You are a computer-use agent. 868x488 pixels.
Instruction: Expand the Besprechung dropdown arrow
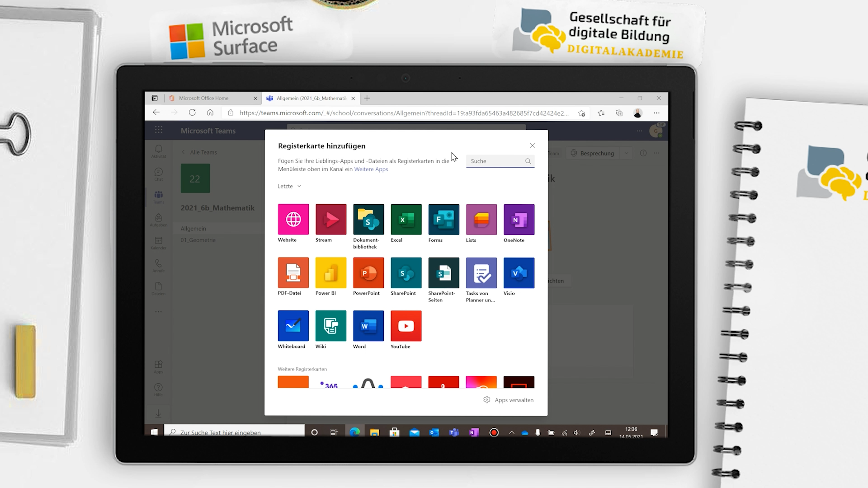[626, 153]
